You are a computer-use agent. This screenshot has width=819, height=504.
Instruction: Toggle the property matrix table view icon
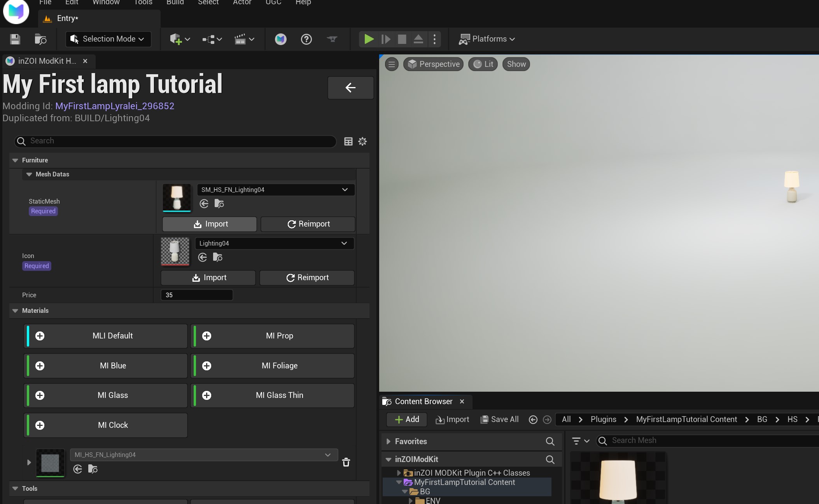pyautogui.click(x=348, y=141)
